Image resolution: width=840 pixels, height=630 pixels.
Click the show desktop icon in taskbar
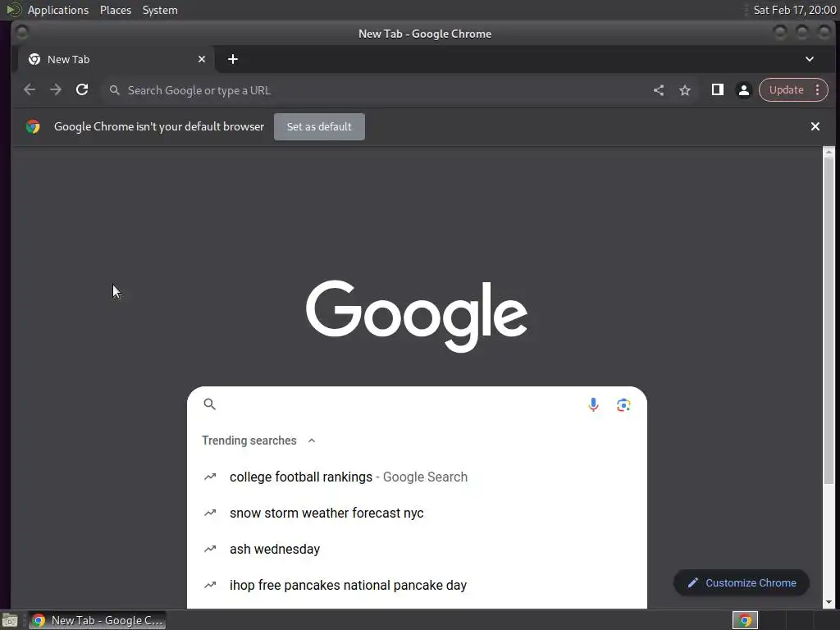[10, 620]
